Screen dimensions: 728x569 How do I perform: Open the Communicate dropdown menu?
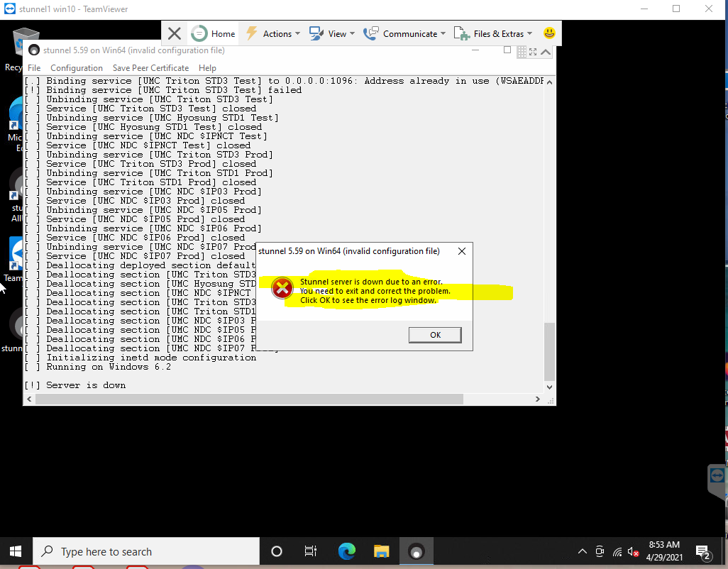[x=404, y=33]
